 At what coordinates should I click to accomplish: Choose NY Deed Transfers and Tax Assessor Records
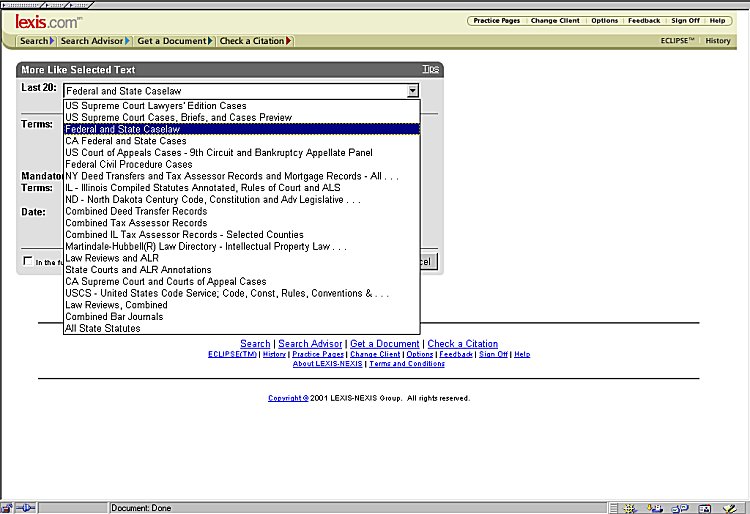(242, 176)
